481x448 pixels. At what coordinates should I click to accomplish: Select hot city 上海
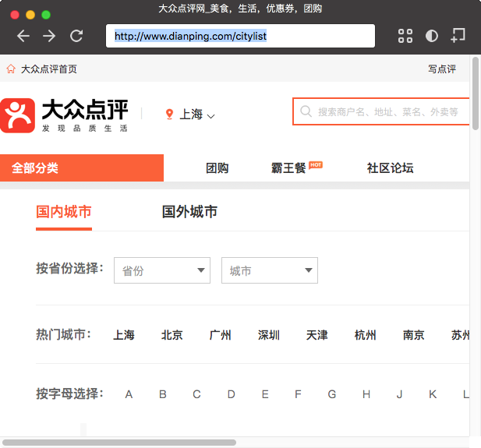[124, 335]
